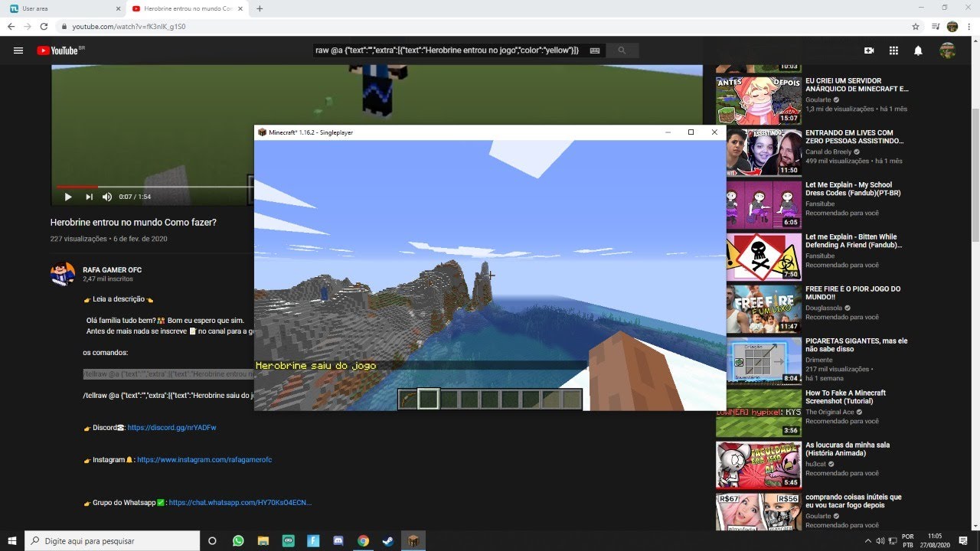Viewport: 980px width, 551px height.
Task: Open Steam from the taskbar
Action: click(x=388, y=541)
